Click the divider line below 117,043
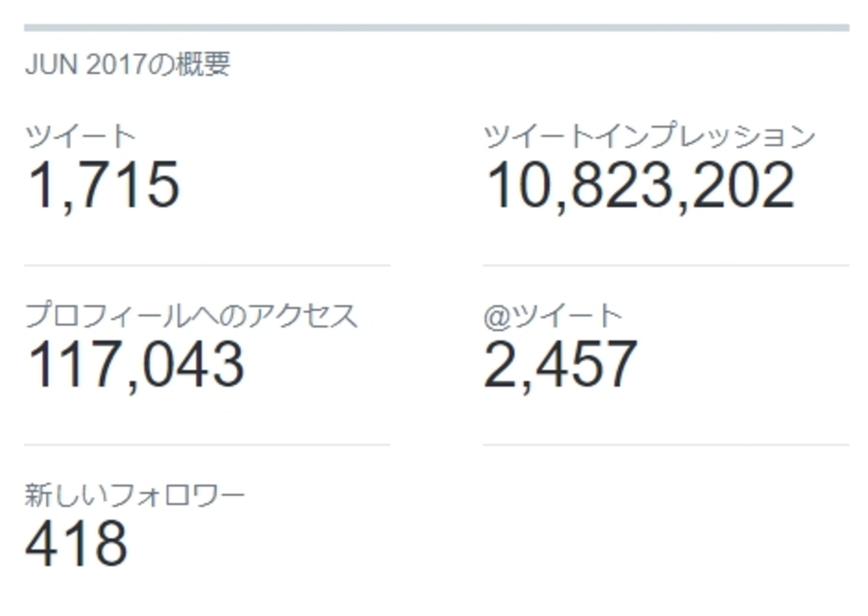Image resolution: width=868 pixels, height=616 pixels. (207, 444)
